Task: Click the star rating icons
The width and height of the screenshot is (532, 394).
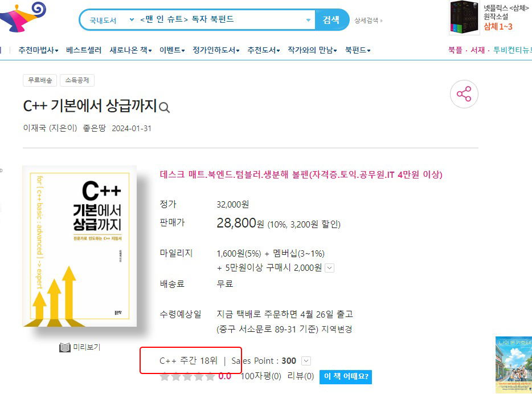Action: point(187,376)
